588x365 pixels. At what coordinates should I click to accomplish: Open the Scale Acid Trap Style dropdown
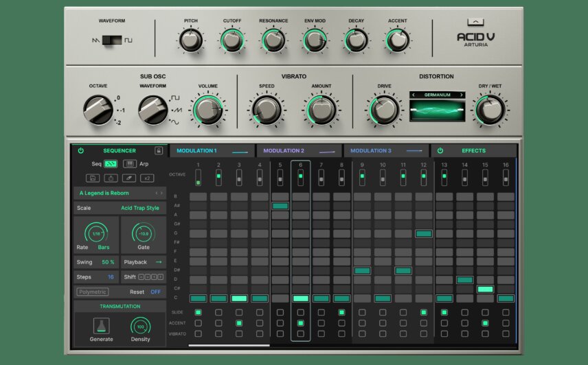120,208
